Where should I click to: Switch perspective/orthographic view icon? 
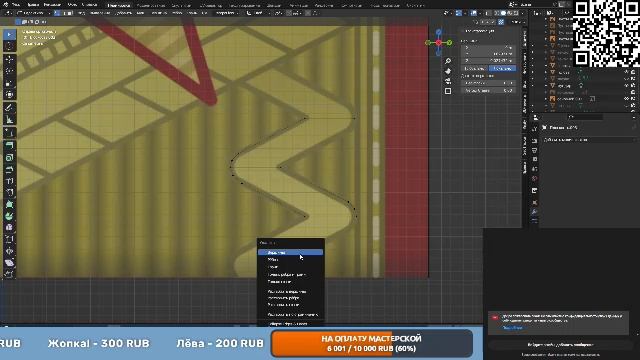coord(448,91)
